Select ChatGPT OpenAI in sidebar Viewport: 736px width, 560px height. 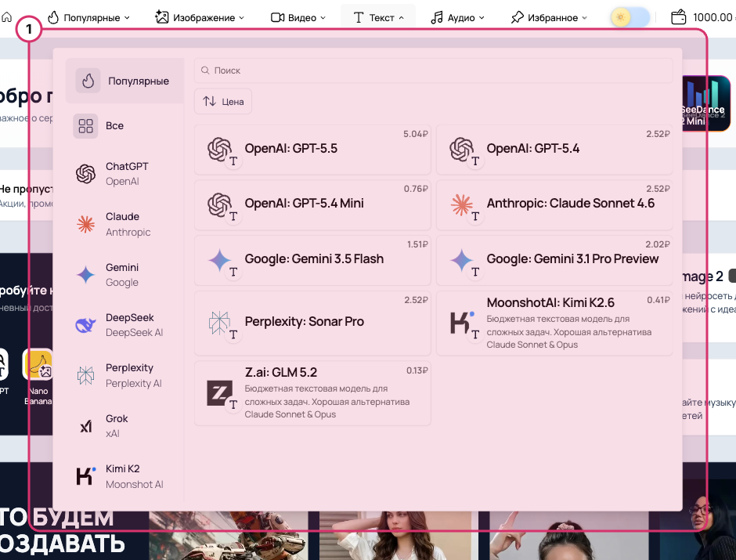(124, 174)
